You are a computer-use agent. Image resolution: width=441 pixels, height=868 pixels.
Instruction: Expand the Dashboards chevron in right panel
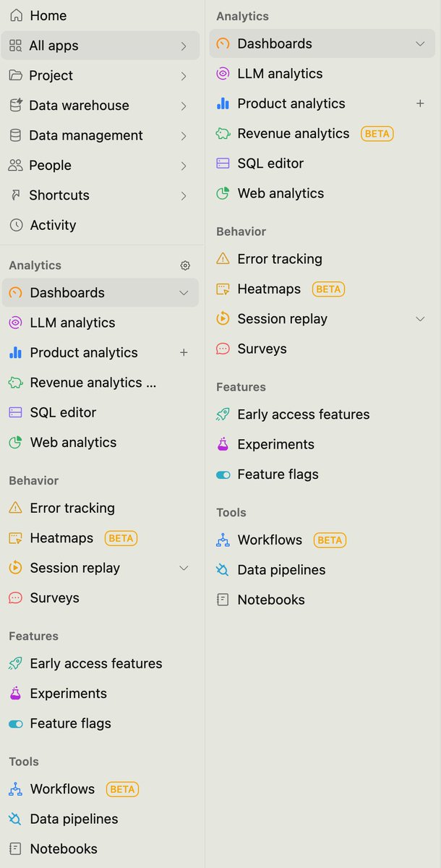(x=420, y=44)
